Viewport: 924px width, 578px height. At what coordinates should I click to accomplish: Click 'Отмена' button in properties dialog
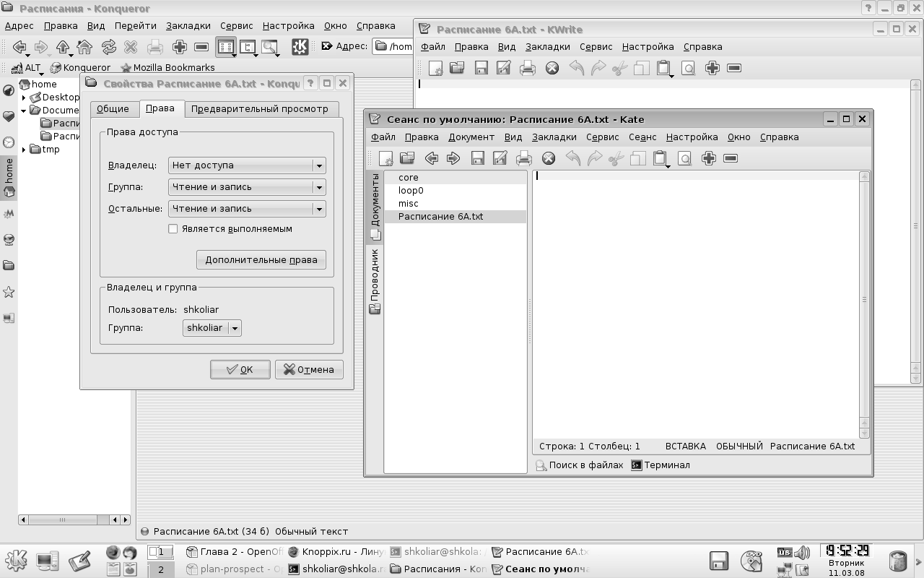coord(309,370)
